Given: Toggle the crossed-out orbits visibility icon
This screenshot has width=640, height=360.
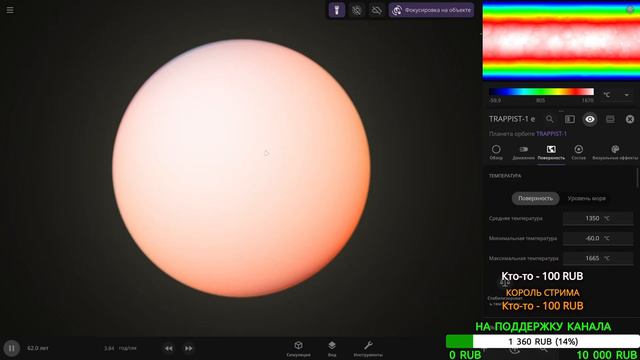Looking at the screenshot, I should coord(376,10).
